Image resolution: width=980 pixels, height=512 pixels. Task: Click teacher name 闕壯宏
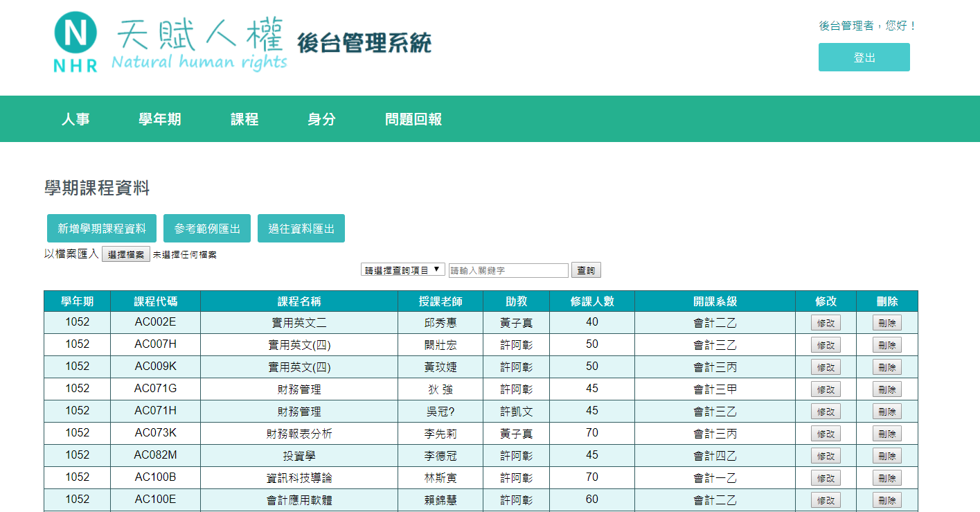tap(440, 345)
